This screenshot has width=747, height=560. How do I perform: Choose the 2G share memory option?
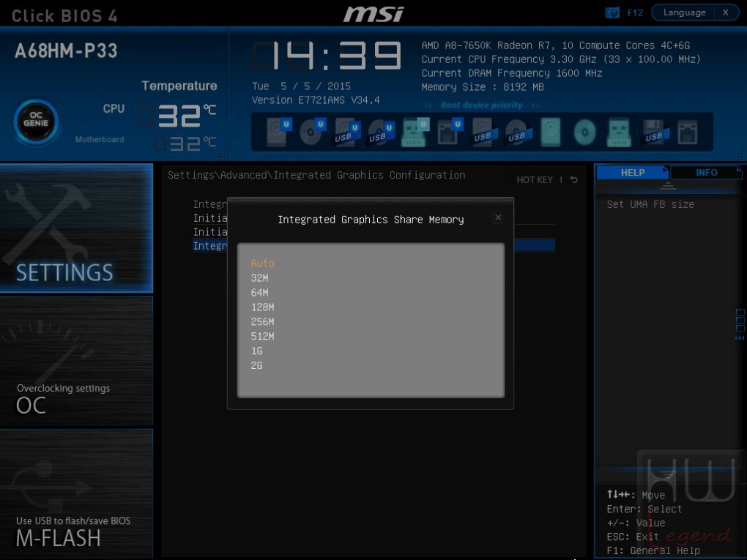(x=257, y=366)
